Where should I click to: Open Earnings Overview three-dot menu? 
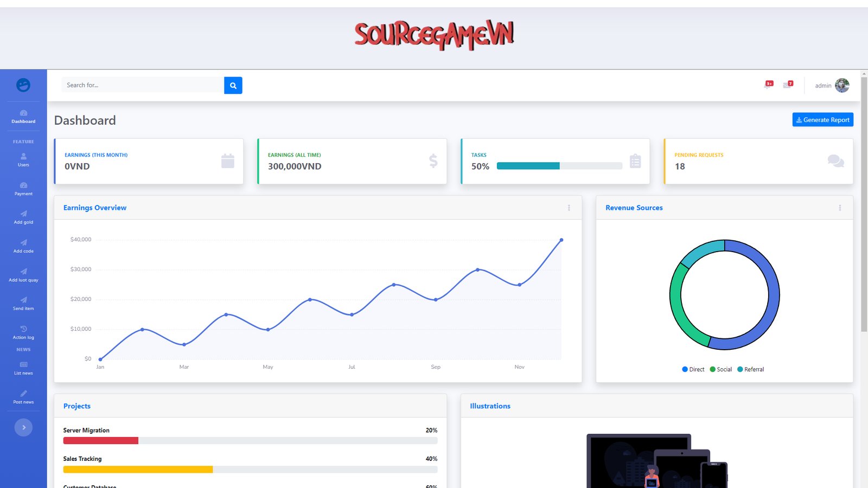(x=569, y=208)
